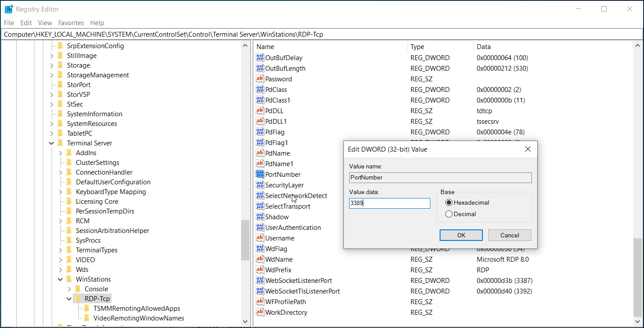This screenshot has width=644, height=328.
Task: Click the UserAuthentication DWORD value icon
Action: [260, 228]
